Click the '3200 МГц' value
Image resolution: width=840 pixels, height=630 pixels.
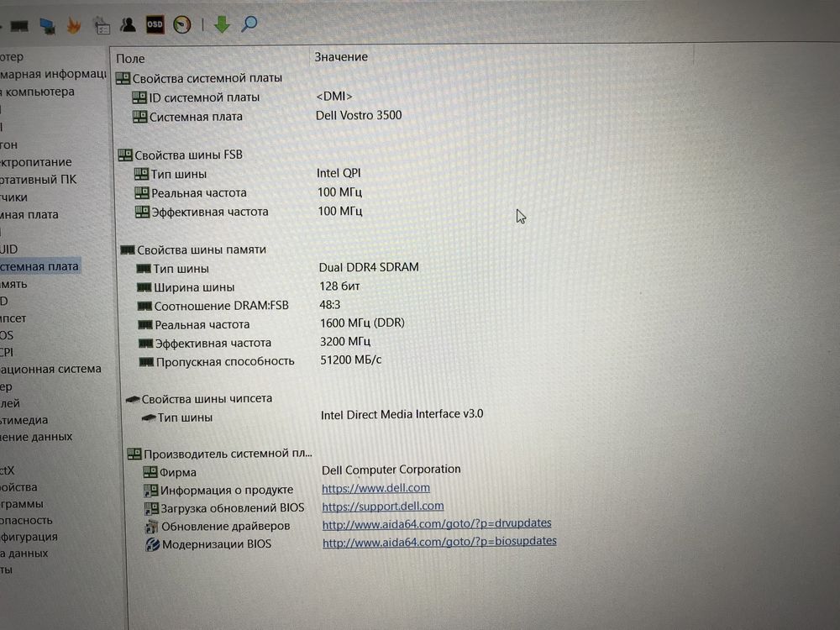tap(345, 341)
